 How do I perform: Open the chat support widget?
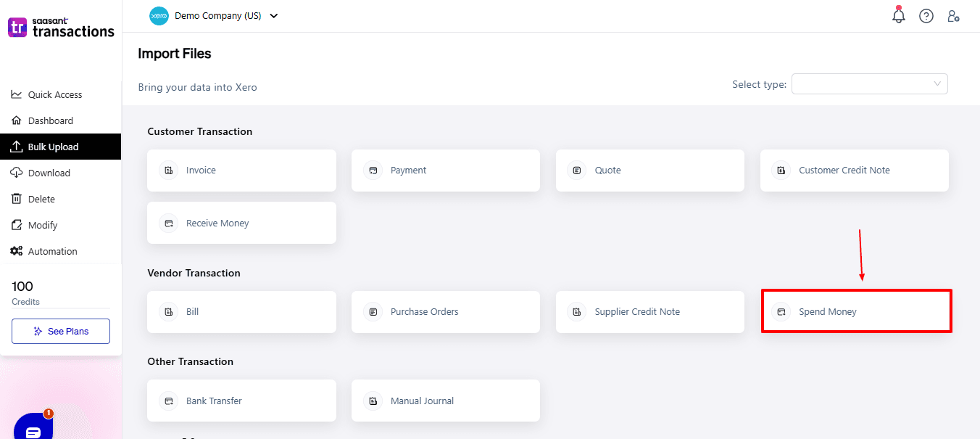click(33, 428)
